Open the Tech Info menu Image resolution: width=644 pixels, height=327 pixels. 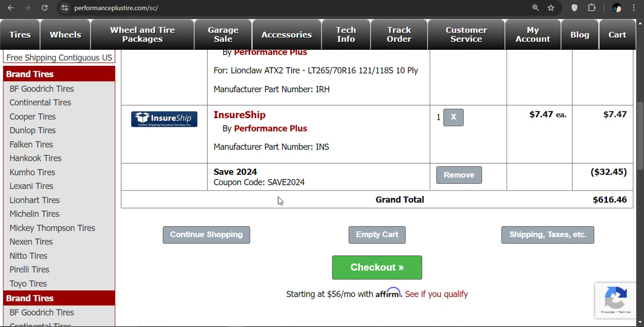(346, 34)
